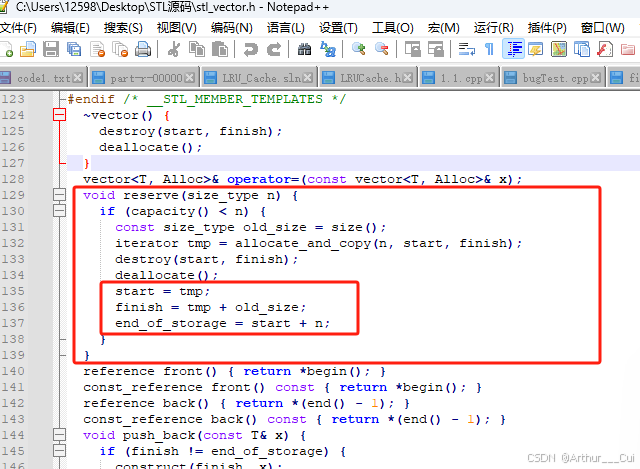Image resolution: width=640 pixels, height=469 pixels.
Task: Open the User defined language icon
Action: coord(536,49)
